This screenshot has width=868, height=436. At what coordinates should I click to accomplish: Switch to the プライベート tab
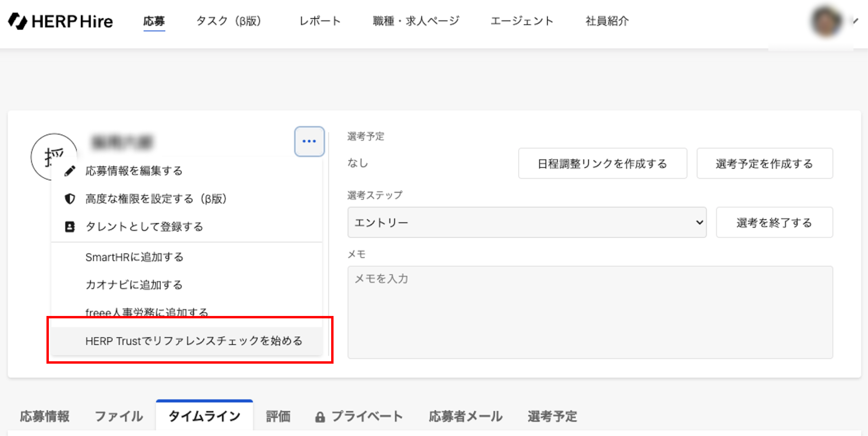359,417
